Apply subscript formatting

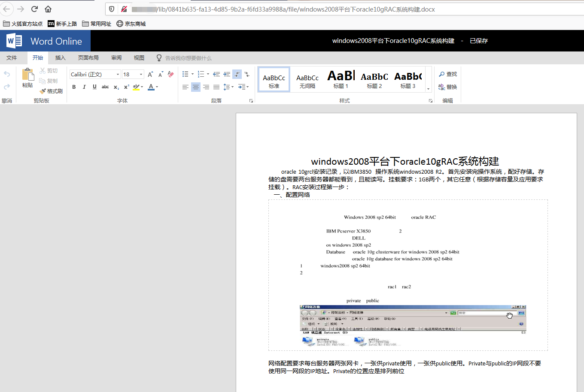(x=116, y=87)
